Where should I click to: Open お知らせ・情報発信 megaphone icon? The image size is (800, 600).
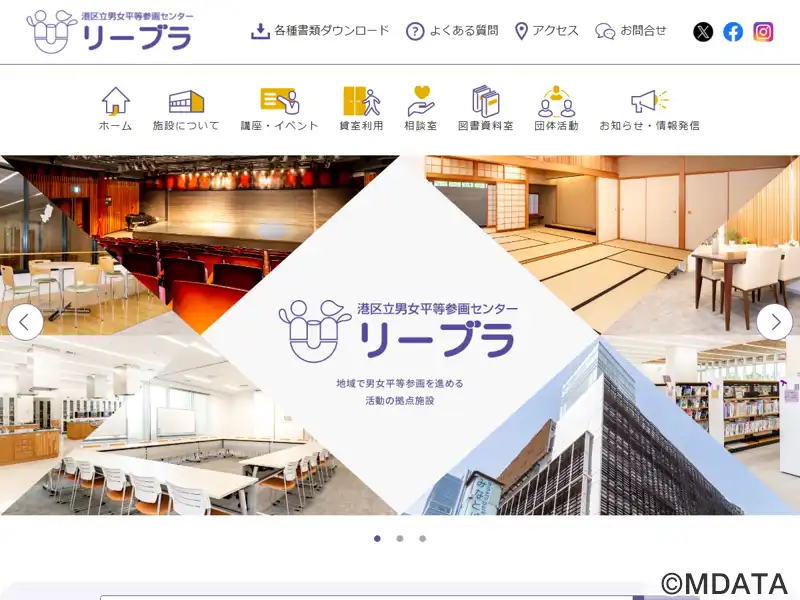[649, 101]
